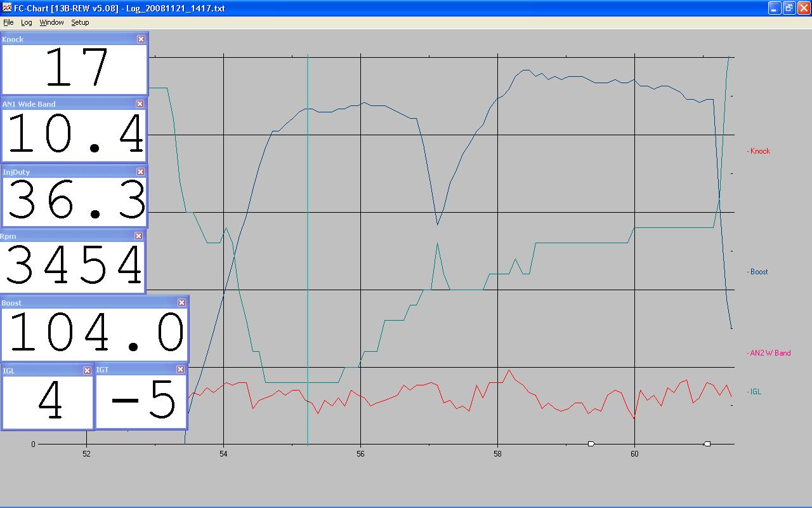Open the Window menu
This screenshot has height=508, width=812.
click(51, 22)
